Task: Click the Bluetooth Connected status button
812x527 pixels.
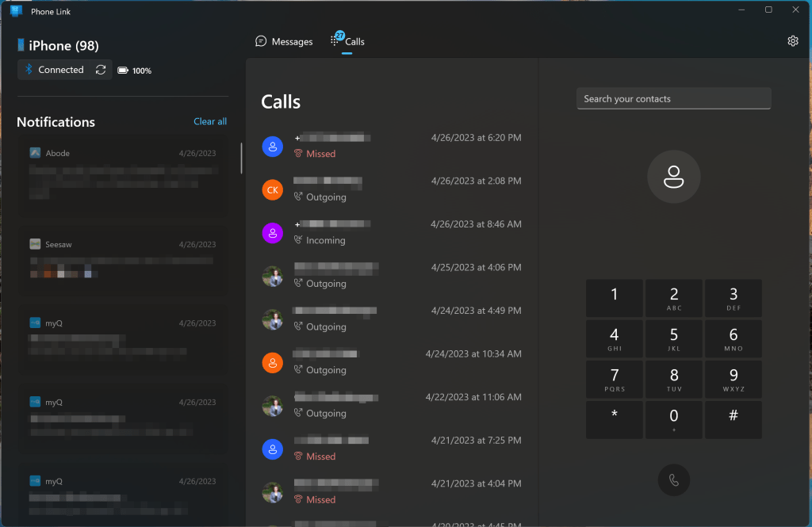Action: [54, 70]
